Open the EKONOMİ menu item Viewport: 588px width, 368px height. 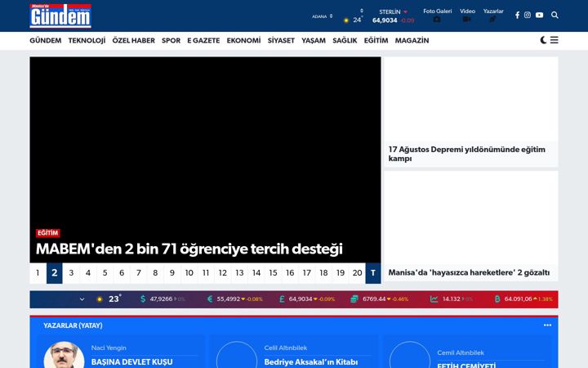click(243, 40)
